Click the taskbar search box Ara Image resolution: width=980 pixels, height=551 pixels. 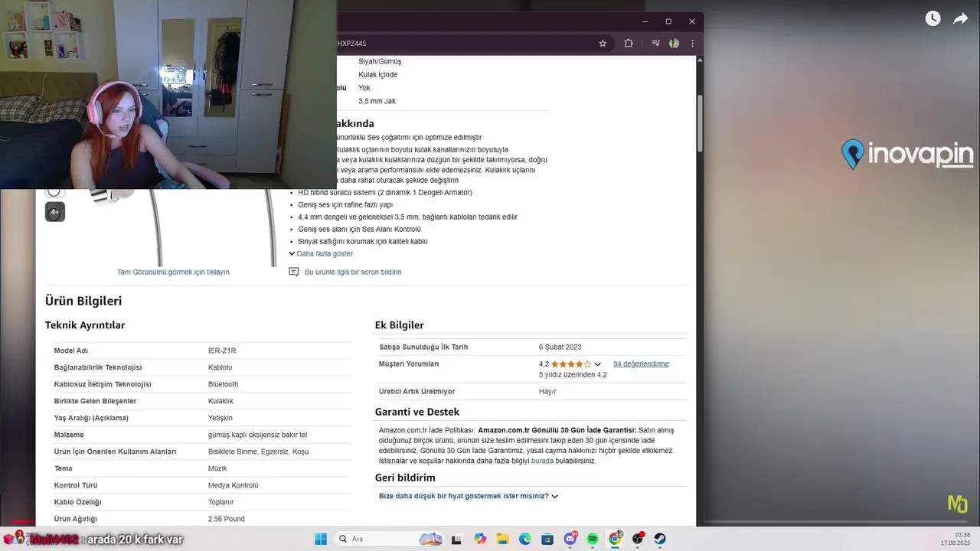[x=390, y=539]
